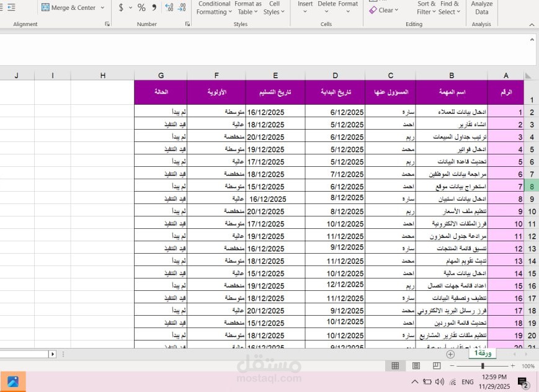Click zoom out minus button

tap(452, 366)
